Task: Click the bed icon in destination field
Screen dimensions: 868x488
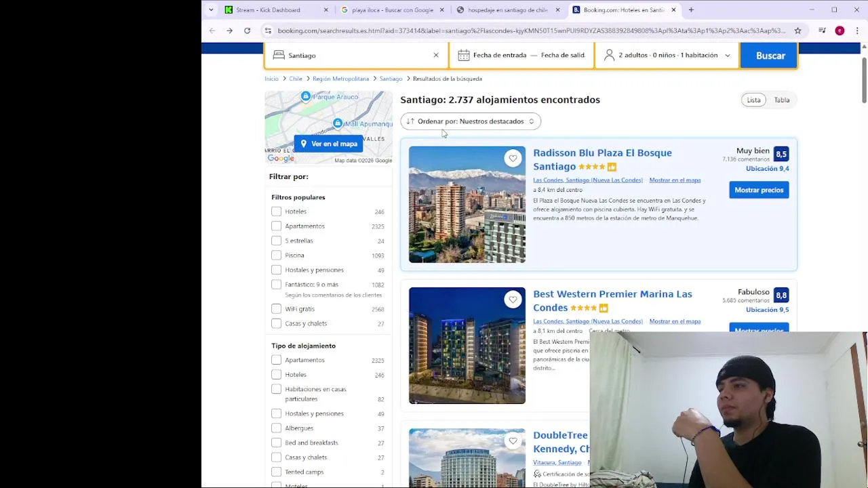Action: click(279, 55)
